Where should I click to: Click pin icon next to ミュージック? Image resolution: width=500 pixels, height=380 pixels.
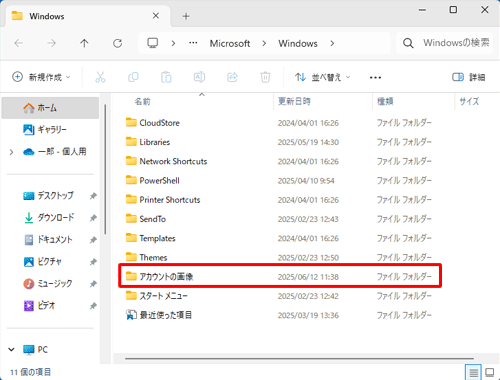[93, 284]
